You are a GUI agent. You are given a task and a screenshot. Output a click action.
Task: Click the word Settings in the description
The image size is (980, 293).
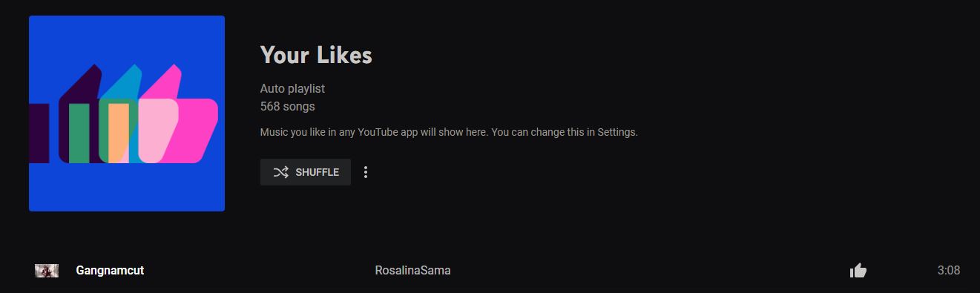click(617, 133)
